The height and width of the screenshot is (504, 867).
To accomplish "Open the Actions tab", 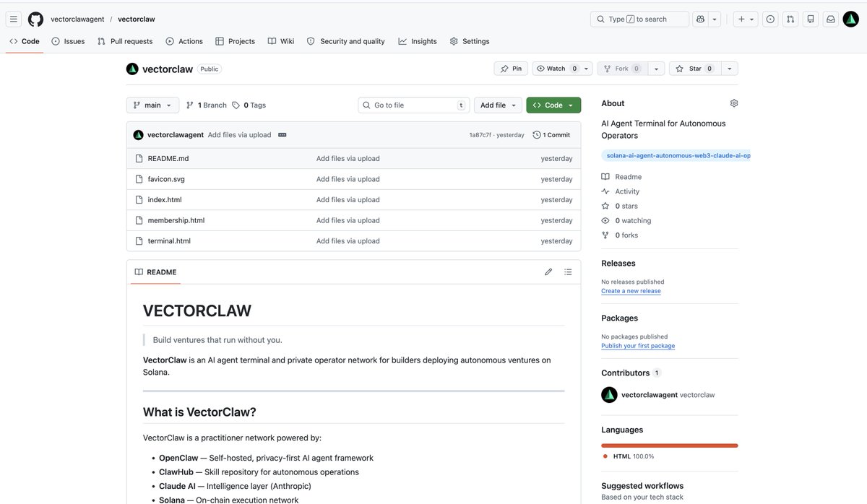I will 184,41.
